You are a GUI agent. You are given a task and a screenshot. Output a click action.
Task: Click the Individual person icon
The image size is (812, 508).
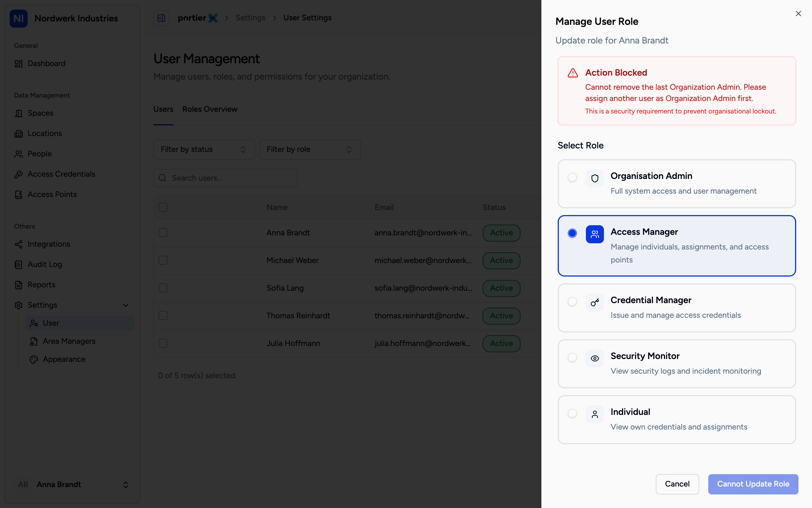pos(595,414)
